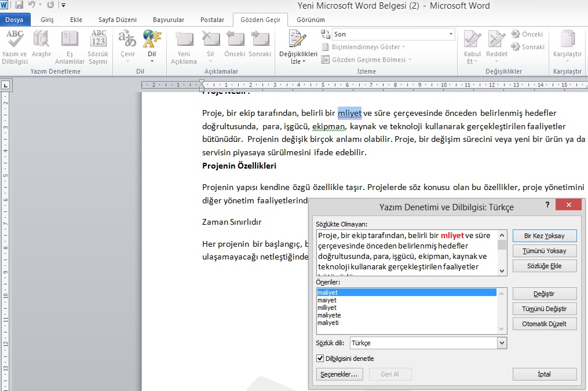Open the Sözlük dili Türkçe dropdown
Screen dimensions: 588x391
pyautogui.click(x=502, y=343)
